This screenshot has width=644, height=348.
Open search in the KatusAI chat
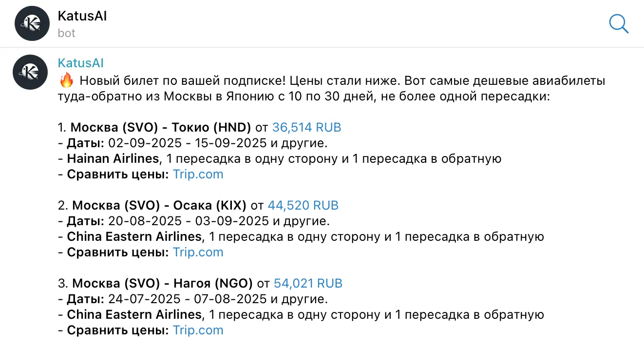point(619,23)
